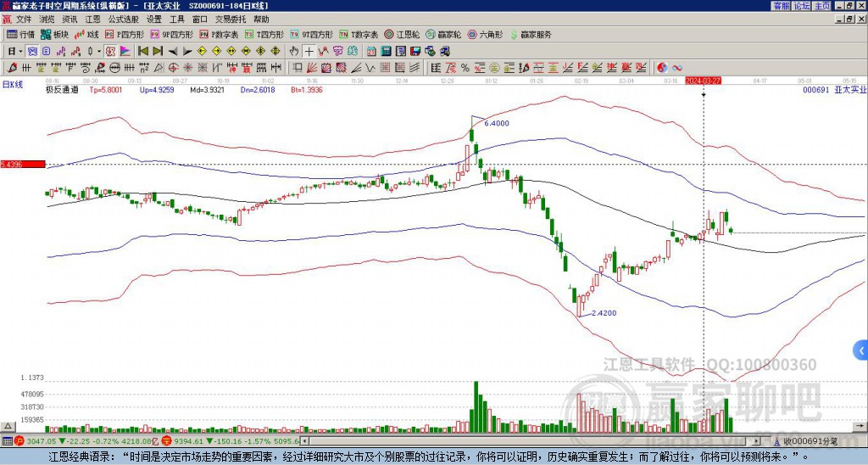
Task: Switch to the K线 chart view
Action: [x=86, y=34]
